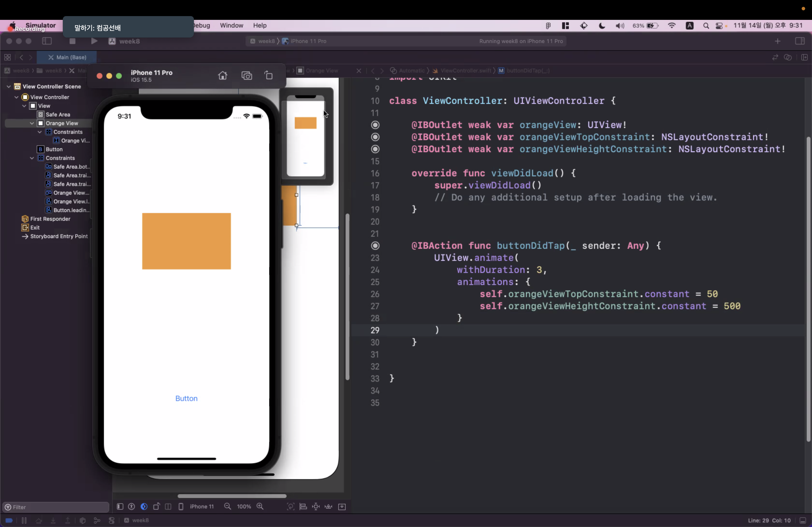Select Exit in the outline
The height and width of the screenshot is (527, 812).
(x=31, y=227)
